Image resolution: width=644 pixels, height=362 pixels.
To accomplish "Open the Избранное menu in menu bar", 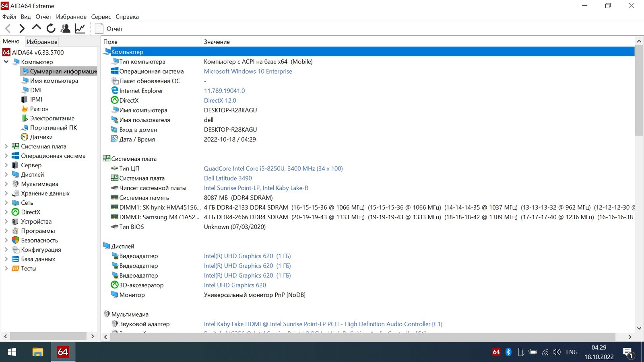I will pyautogui.click(x=71, y=16).
